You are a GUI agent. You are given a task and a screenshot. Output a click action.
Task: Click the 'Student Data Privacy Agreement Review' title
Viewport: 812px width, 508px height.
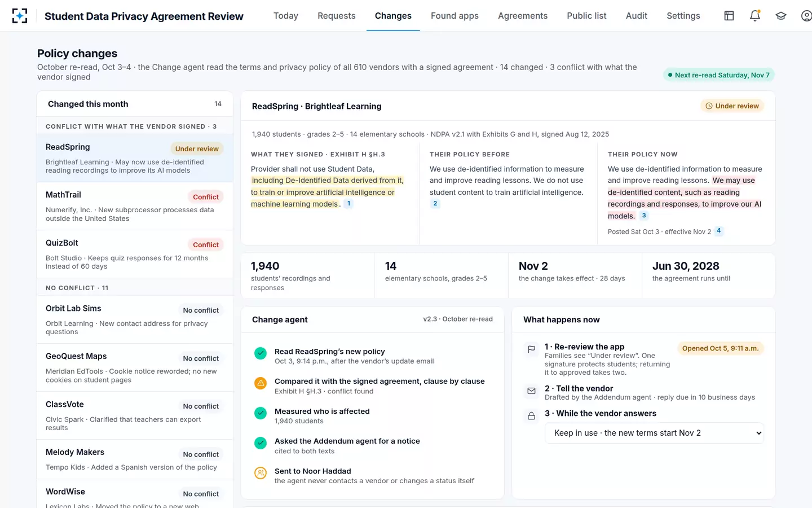coord(144,16)
